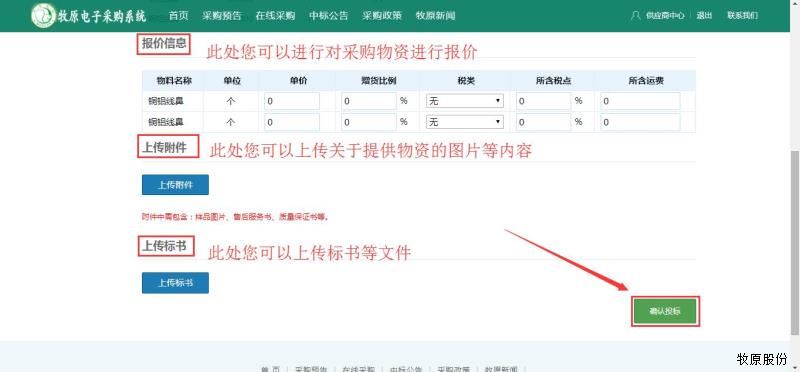Click the user icon beside 供应商中心
The image size is (800, 372).
635,15
